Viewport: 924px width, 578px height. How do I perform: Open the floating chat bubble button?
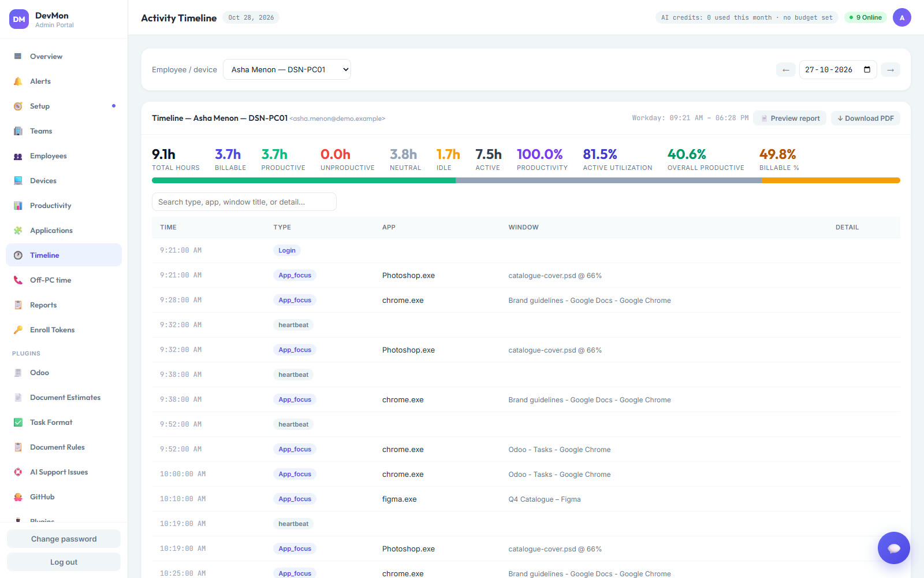(893, 547)
